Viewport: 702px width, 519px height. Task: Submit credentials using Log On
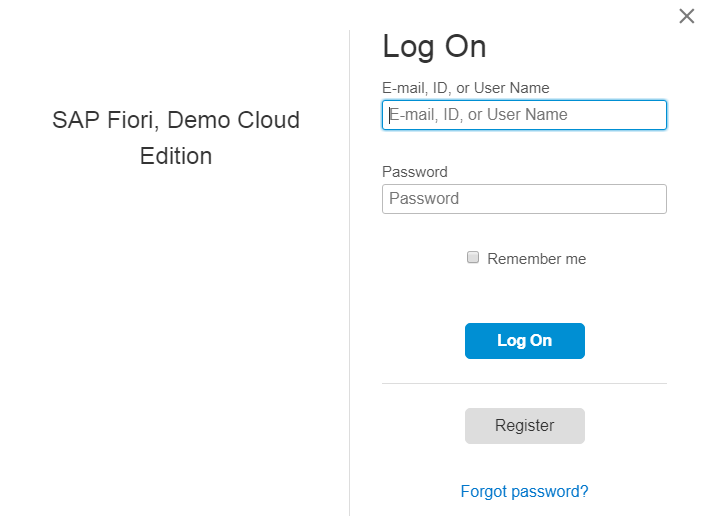point(524,341)
